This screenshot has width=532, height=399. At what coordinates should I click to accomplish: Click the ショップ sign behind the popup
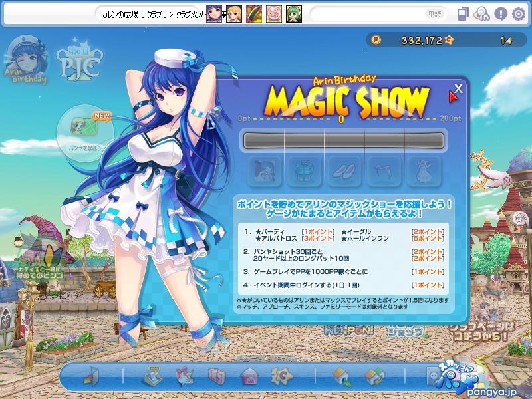[x=406, y=331]
